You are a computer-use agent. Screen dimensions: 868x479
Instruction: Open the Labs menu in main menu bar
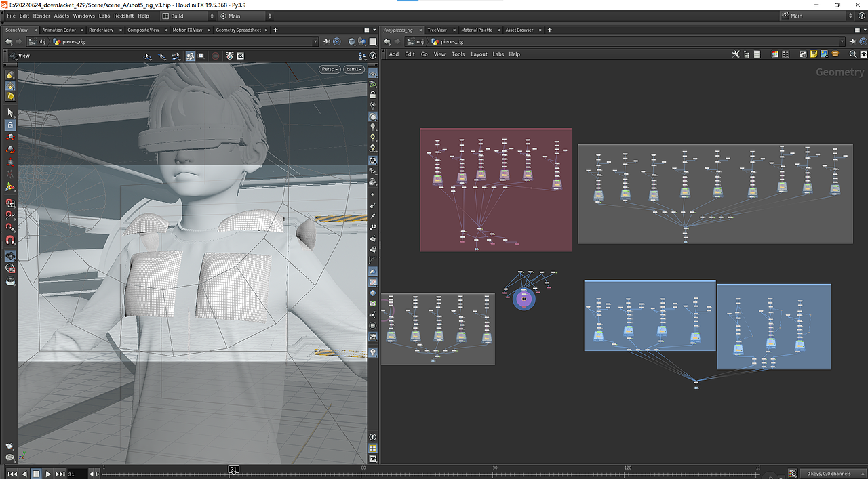point(104,16)
